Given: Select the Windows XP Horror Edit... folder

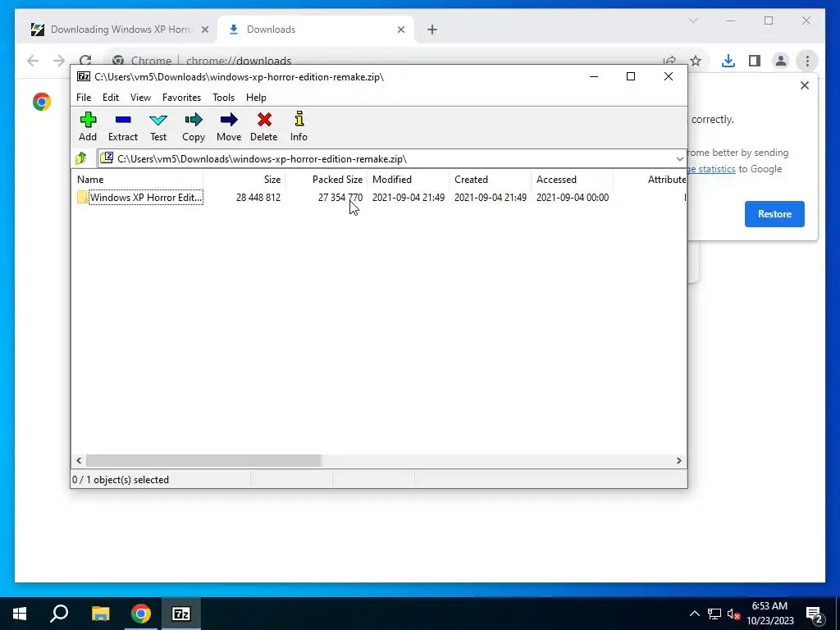Looking at the screenshot, I should tap(139, 197).
